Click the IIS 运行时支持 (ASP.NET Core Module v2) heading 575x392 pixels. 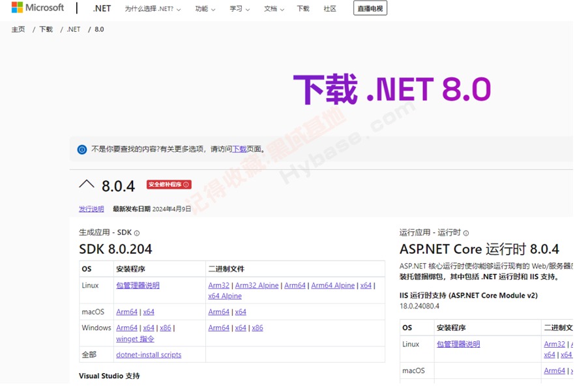click(468, 295)
